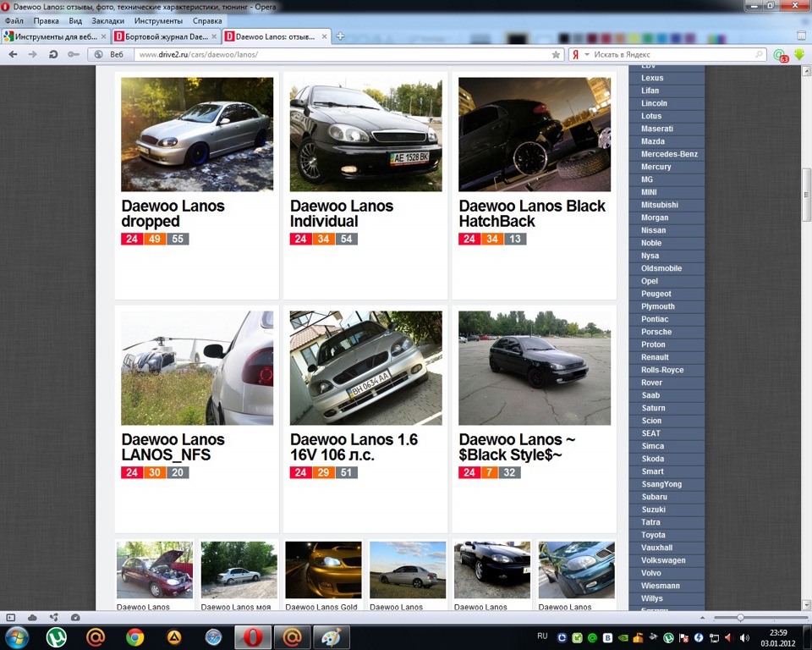This screenshot has width=812, height=650.
Task: Click the green download arrow icon
Action: (x=799, y=54)
